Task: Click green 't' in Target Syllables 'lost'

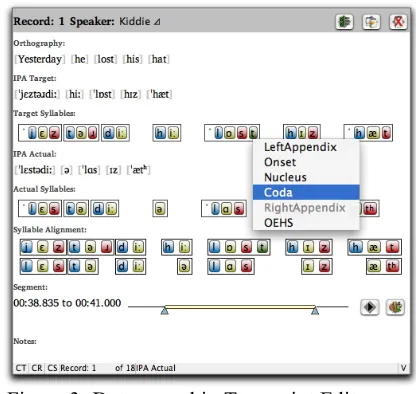Action: point(253,133)
